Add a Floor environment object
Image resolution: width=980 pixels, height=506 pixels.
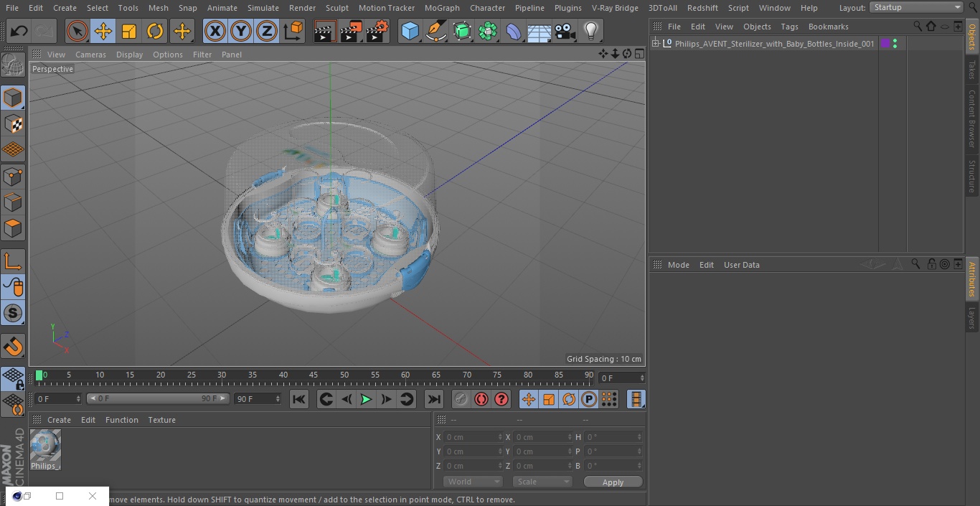click(540, 31)
